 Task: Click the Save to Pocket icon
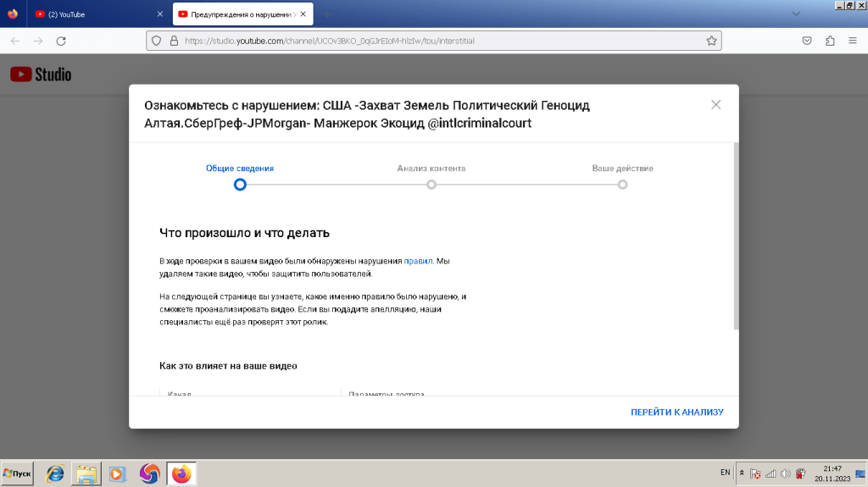click(808, 41)
